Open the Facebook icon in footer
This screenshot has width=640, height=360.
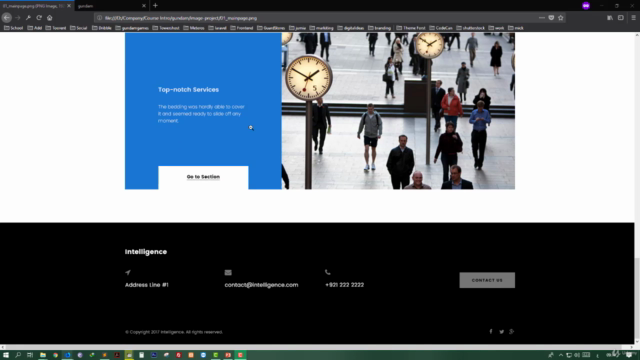[x=491, y=331]
